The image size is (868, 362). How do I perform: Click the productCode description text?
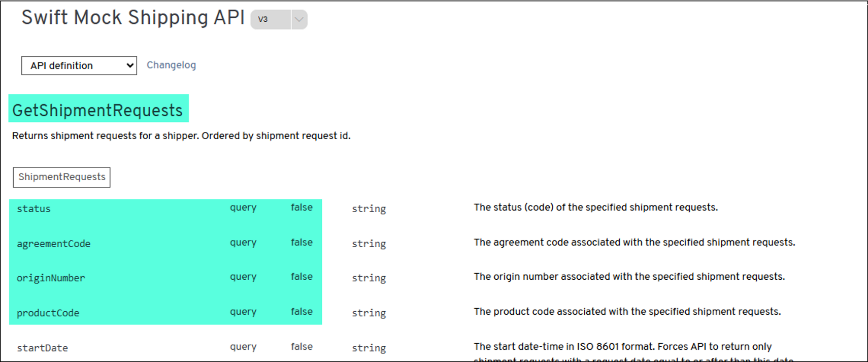(627, 312)
